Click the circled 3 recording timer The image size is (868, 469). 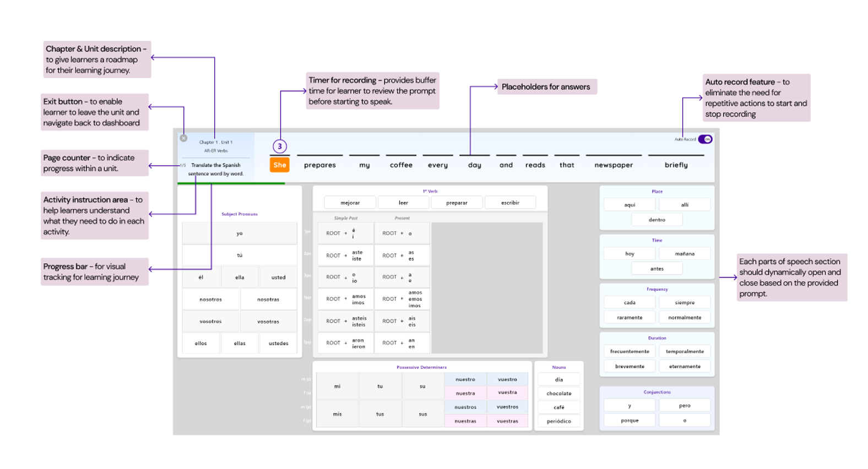[x=280, y=146]
